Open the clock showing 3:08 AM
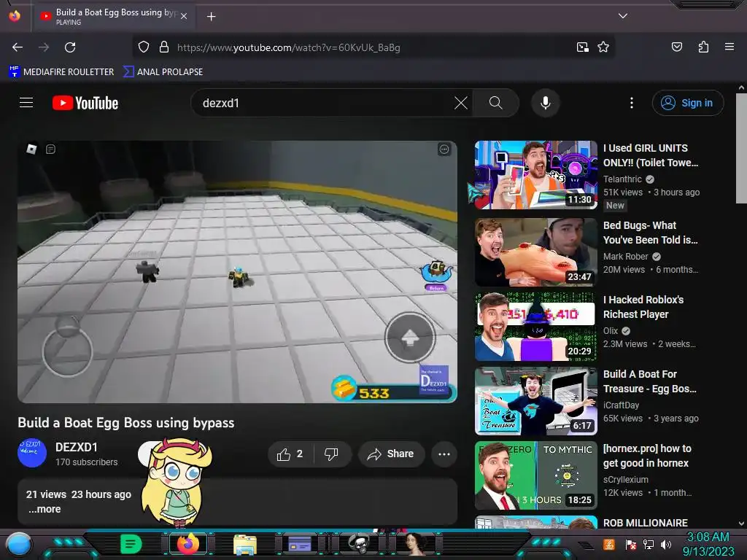The width and height of the screenshot is (747, 560). click(708, 544)
